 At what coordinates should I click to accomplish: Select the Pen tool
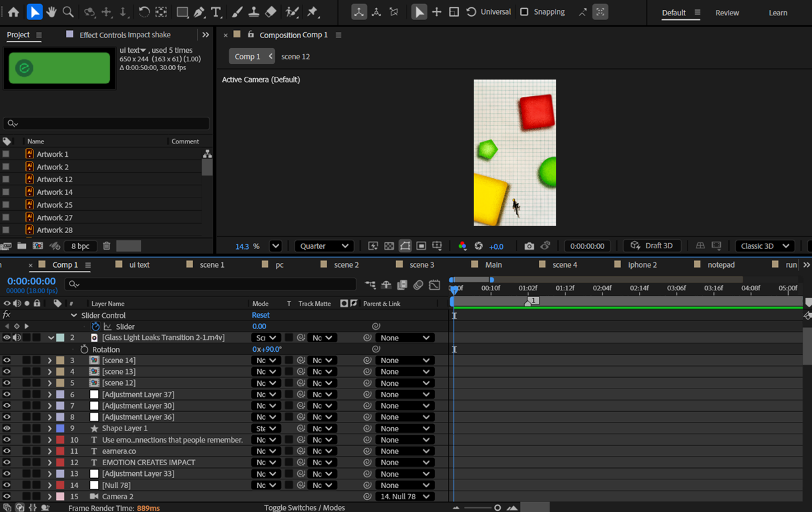(x=199, y=12)
